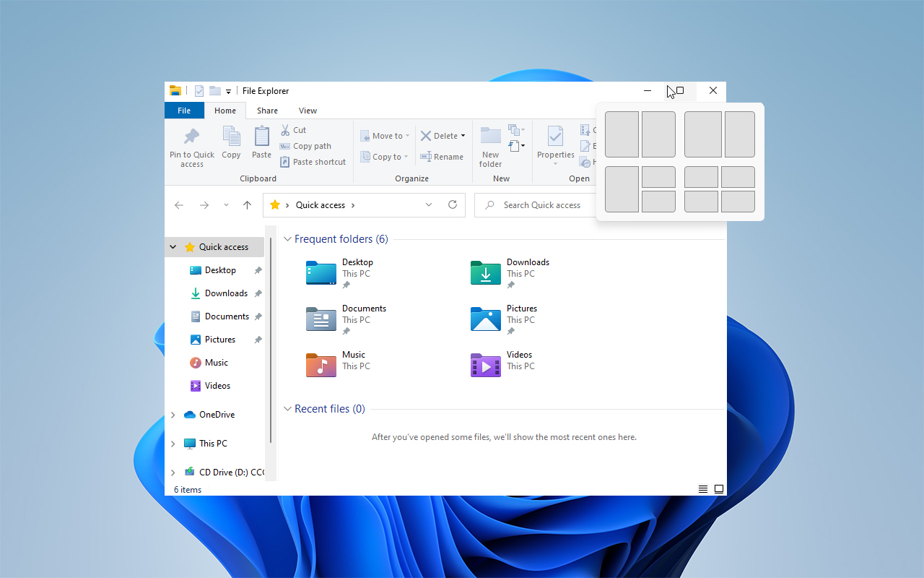Click the Quick access breadcrumb in address bar
The height and width of the screenshot is (578, 924).
[321, 205]
